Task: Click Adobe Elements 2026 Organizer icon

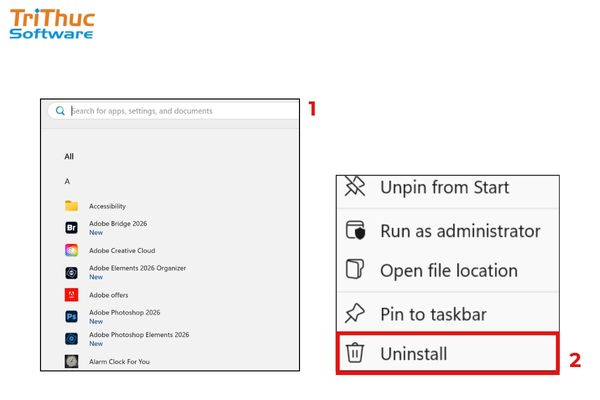Action: pos(72,273)
